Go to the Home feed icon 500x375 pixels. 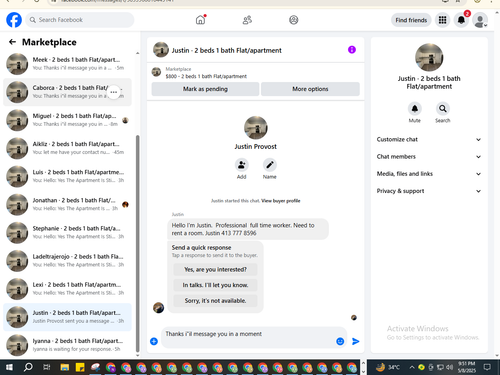[x=200, y=20]
